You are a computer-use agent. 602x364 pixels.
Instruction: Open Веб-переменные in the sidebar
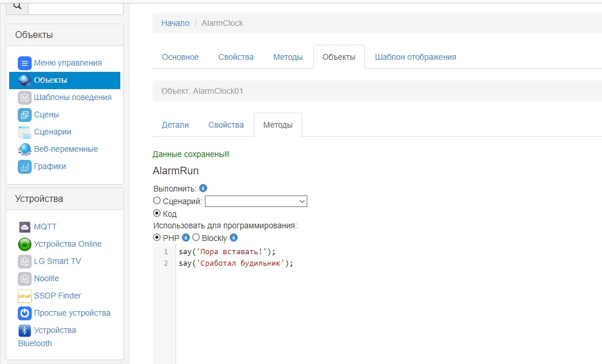66,149
